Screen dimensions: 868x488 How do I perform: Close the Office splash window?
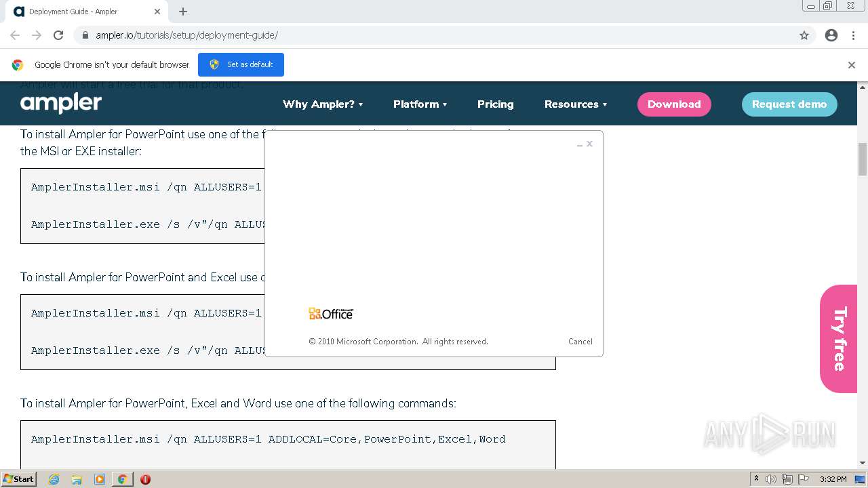pos(590,144)
